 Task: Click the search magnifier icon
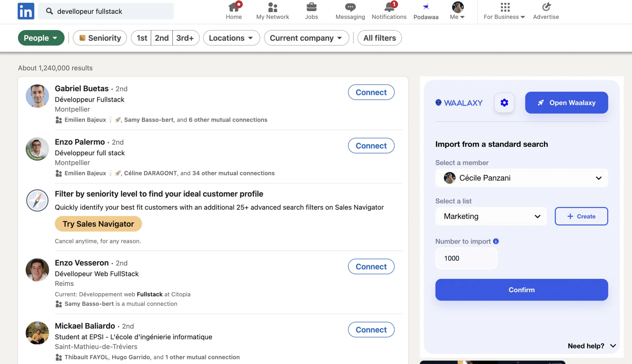pyautogui.click(x=49, y=11)
